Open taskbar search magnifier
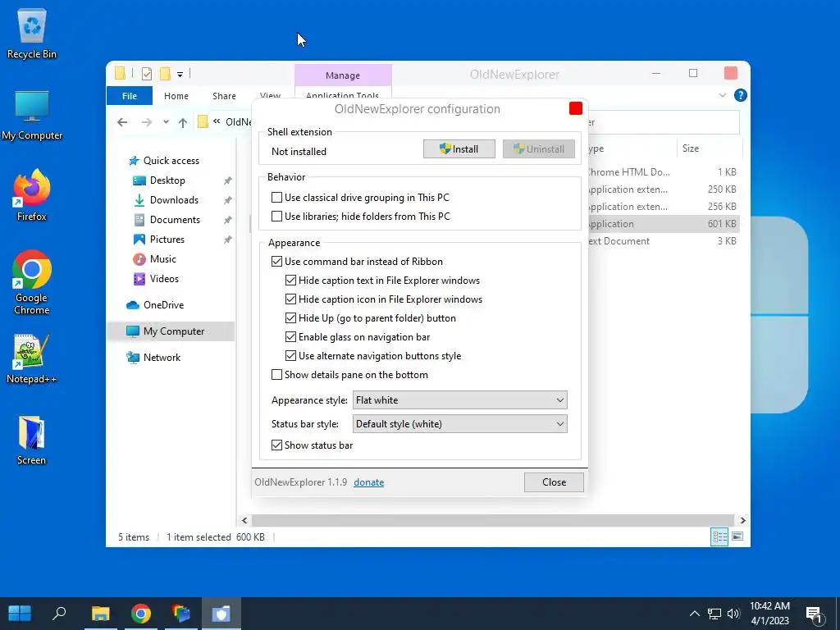 59,614
